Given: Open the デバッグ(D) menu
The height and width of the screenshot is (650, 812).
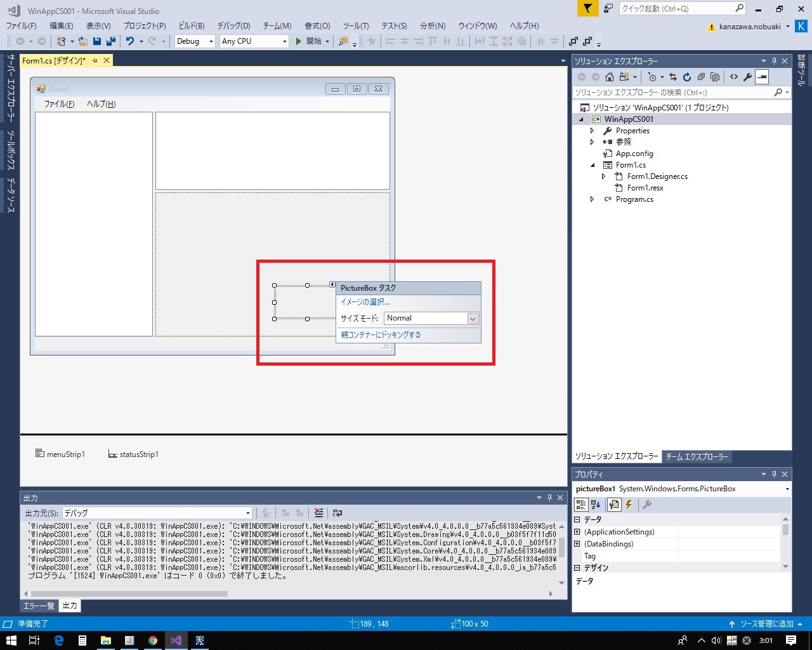Looking at the screenshot, I should click(234, 26).
